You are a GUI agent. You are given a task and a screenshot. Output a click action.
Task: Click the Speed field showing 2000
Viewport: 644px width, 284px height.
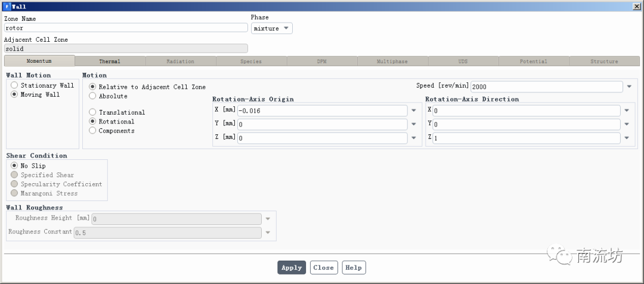pyautogui.click(x=547, y=87)
